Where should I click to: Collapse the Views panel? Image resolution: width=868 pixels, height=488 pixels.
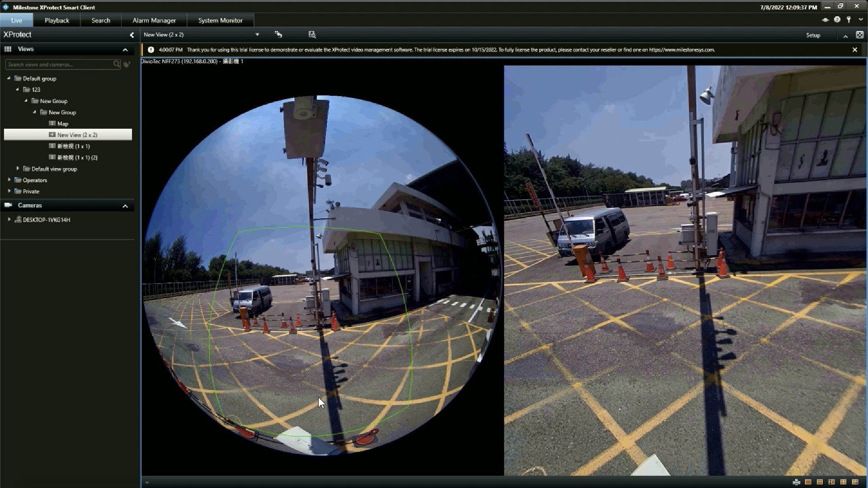125,50
